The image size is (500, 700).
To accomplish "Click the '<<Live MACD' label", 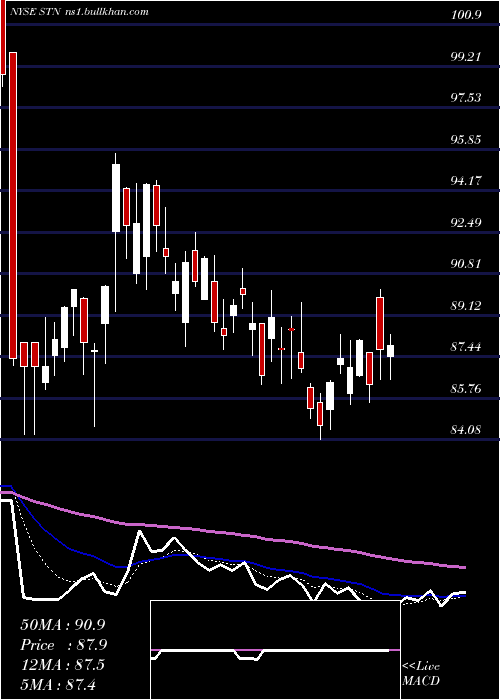I will click(421, 673).
